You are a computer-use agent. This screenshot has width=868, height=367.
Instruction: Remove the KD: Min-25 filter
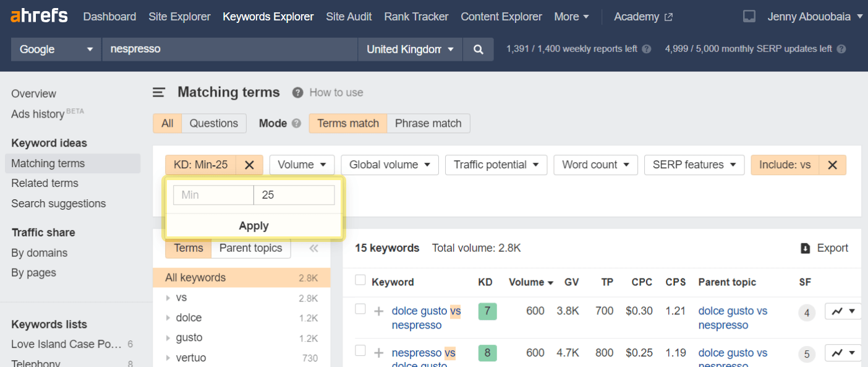pyautogui.click(x=249, y=165)
